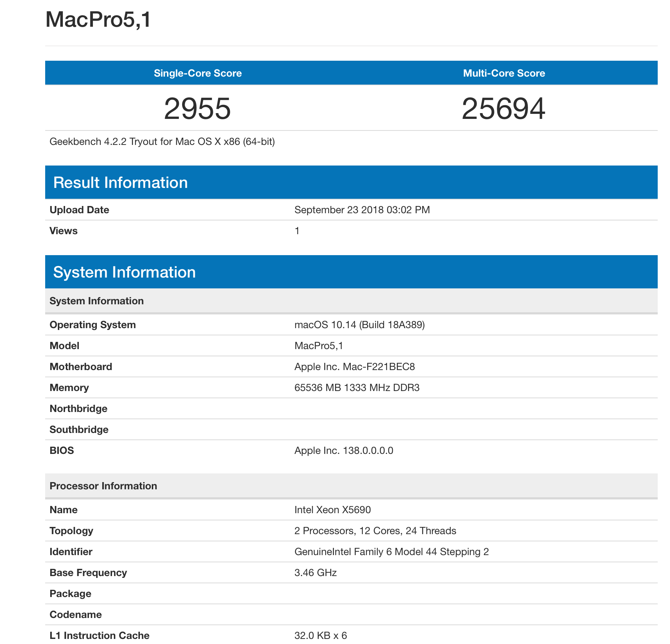Select the 32.0 KB x 6 cache value
This screenshot has width=670, height=644.
321,636
